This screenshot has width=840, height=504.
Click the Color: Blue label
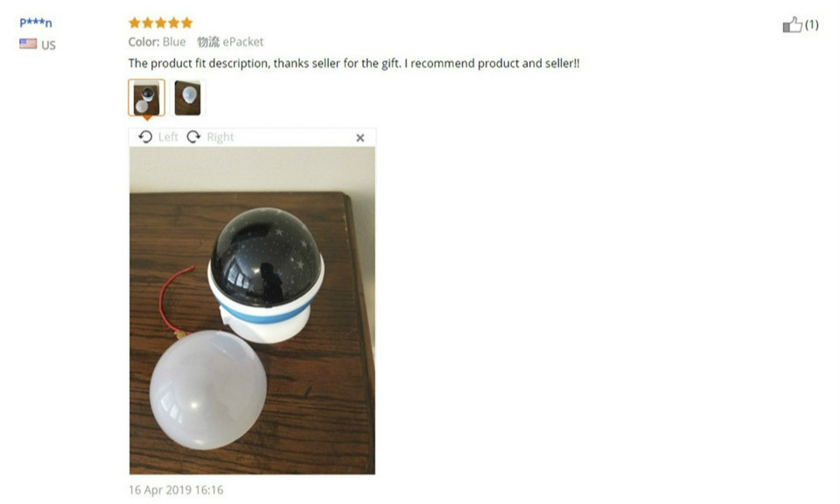(157, 42)
